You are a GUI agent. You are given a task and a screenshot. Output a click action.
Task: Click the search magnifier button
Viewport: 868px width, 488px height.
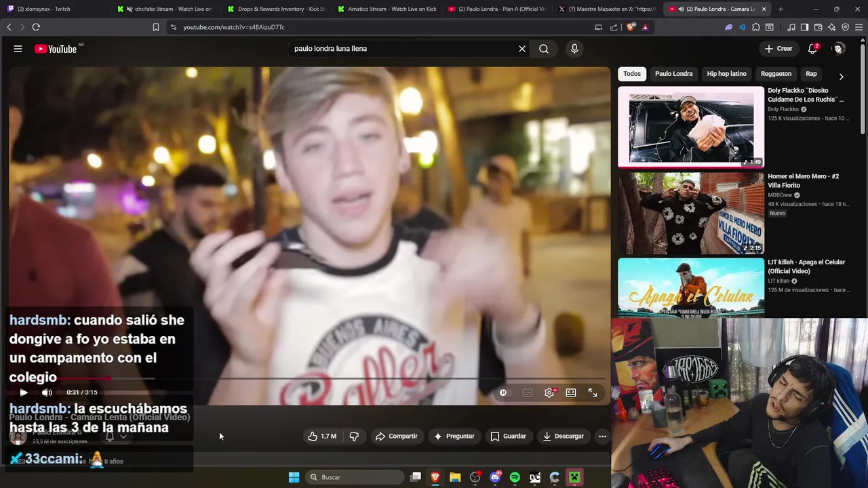click(544, 49)
